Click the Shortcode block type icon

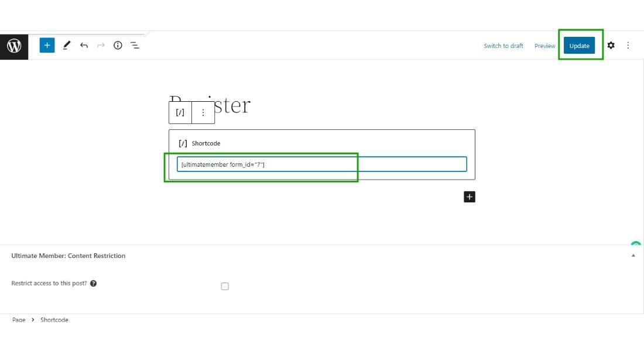pyautogui.click(x=180, y=112)
